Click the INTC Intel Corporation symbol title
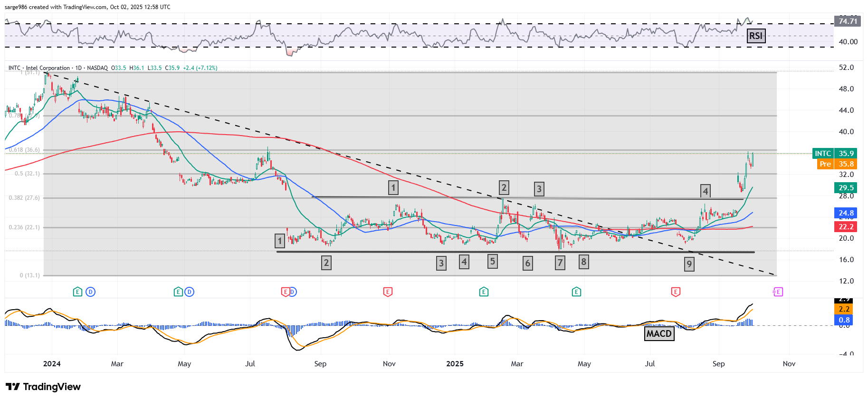Viewport: 868px width, 401px height. [48, 68]
